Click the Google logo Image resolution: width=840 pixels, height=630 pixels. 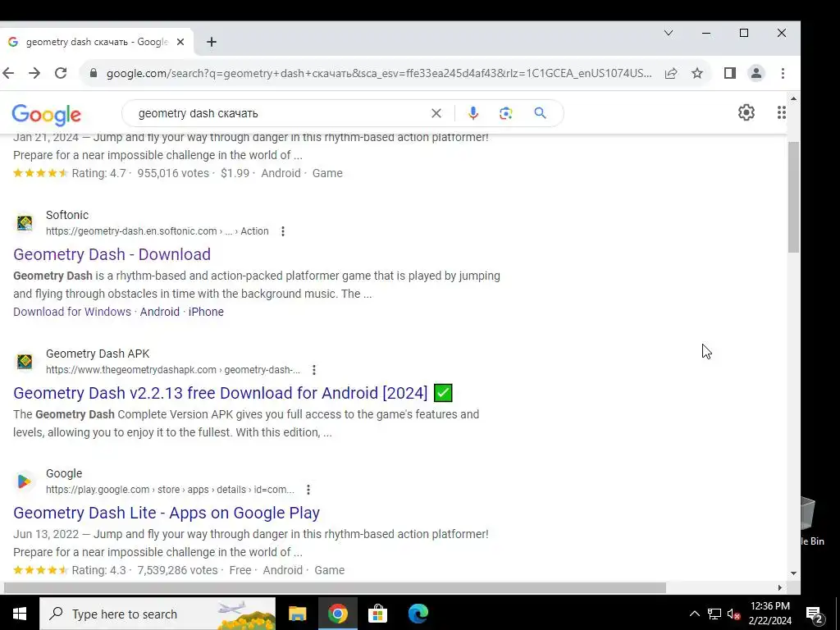click(x=46, y=114)
